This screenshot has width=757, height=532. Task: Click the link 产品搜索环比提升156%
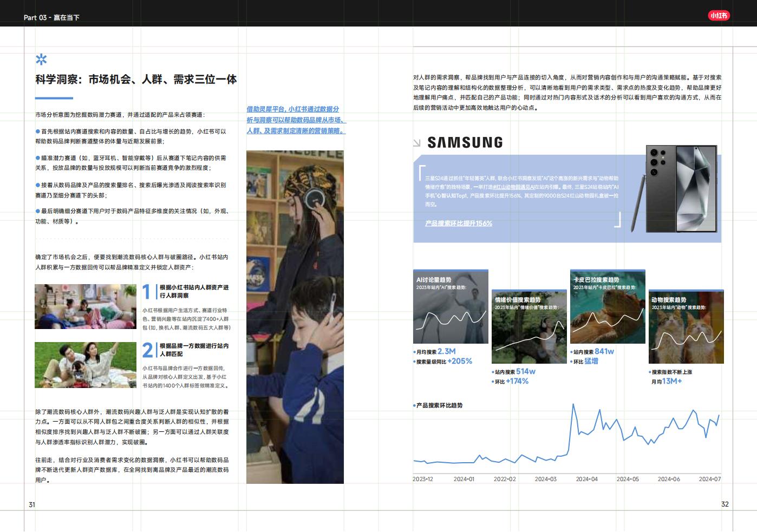tap(459, 223)
